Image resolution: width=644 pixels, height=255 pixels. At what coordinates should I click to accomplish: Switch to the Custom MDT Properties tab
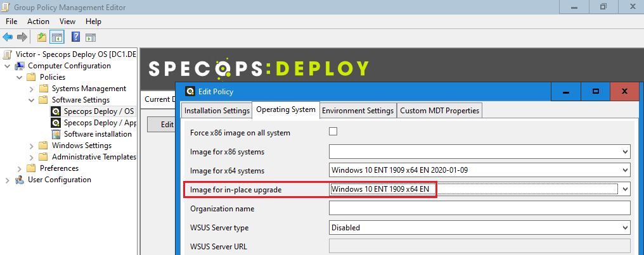pyautogui.click(x=439, y=111)
